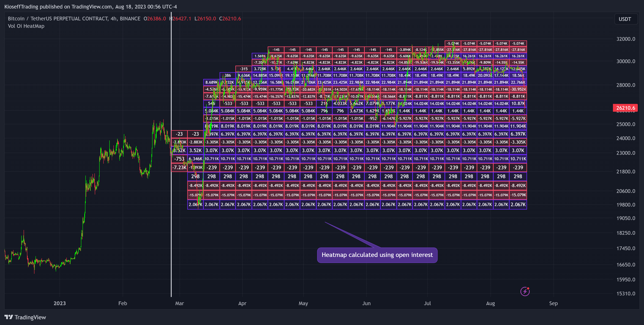
Task: Click the TradingView logo at bottom left
Action: (25, 317)
